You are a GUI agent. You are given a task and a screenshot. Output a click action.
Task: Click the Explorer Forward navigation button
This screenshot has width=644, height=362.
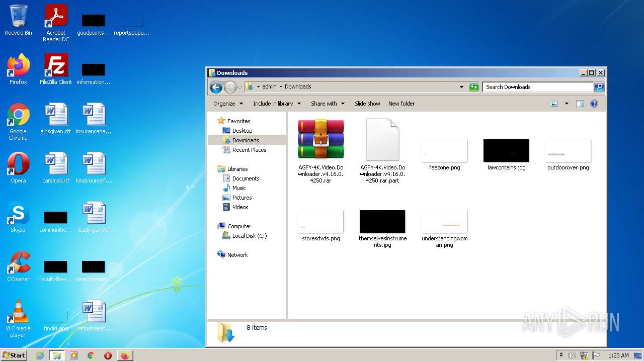pos(230,87)
